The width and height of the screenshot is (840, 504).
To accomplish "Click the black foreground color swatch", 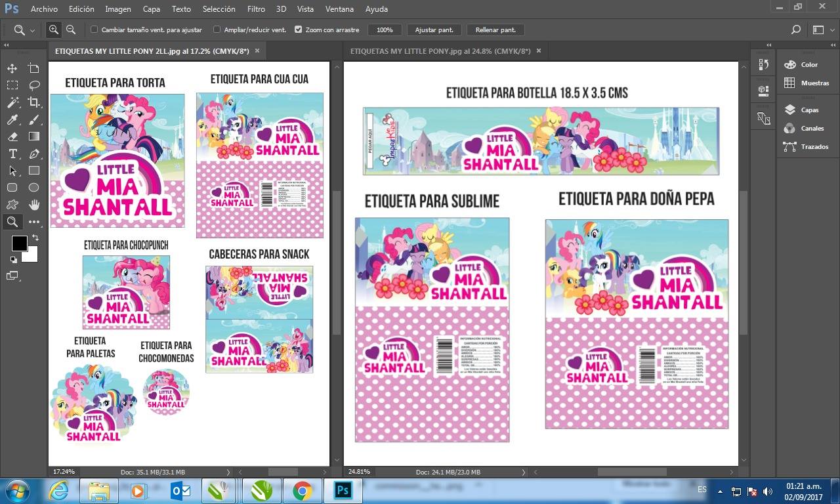I will [18, 243].
